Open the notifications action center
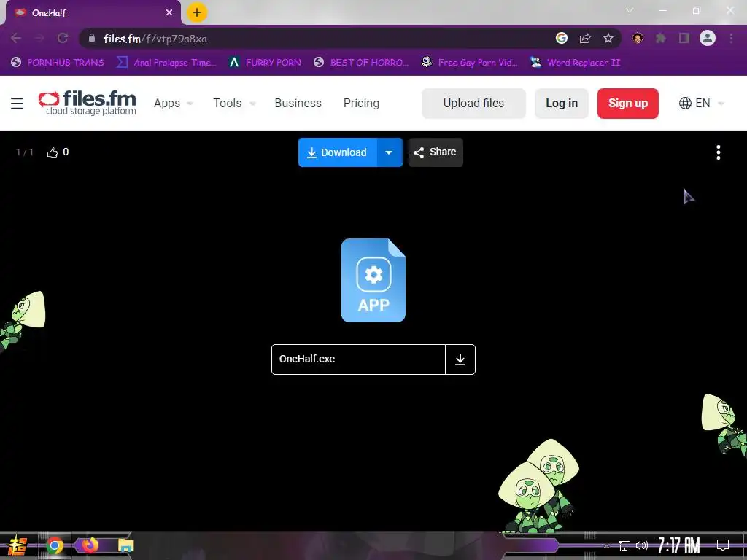The image size is (747, 560). tap(723, 545)
